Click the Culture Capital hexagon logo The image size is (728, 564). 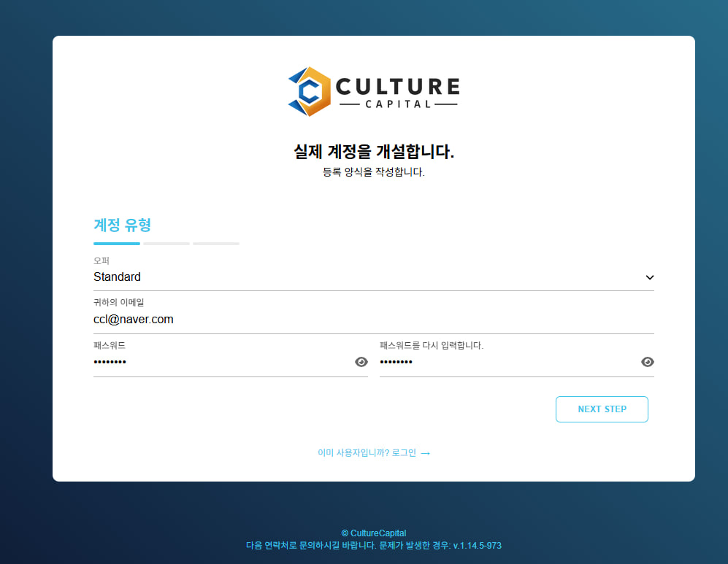309,91
